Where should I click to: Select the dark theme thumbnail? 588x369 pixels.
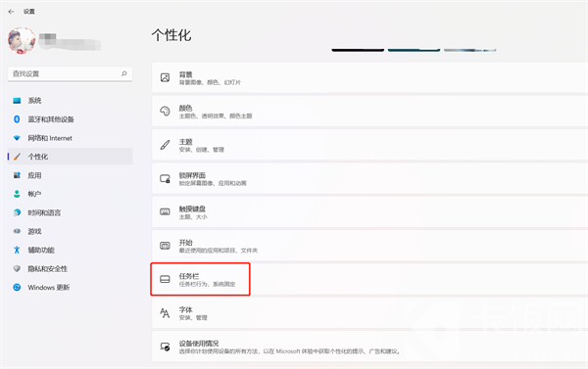click(x=358, y=50)
